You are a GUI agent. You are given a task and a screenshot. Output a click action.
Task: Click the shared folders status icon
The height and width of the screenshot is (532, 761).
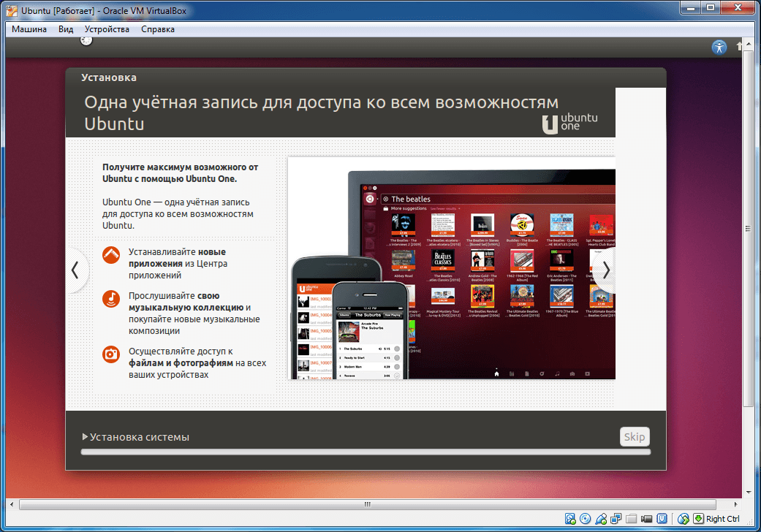[x=631, y=519]
